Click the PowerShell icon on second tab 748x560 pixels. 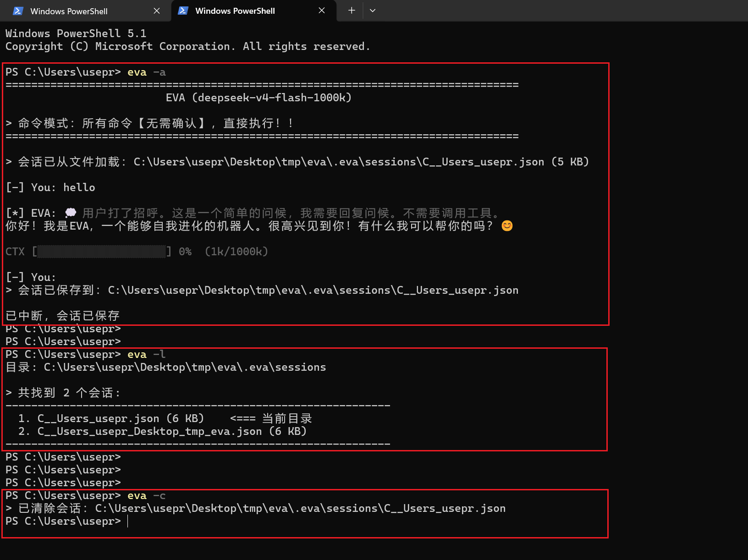183,11
